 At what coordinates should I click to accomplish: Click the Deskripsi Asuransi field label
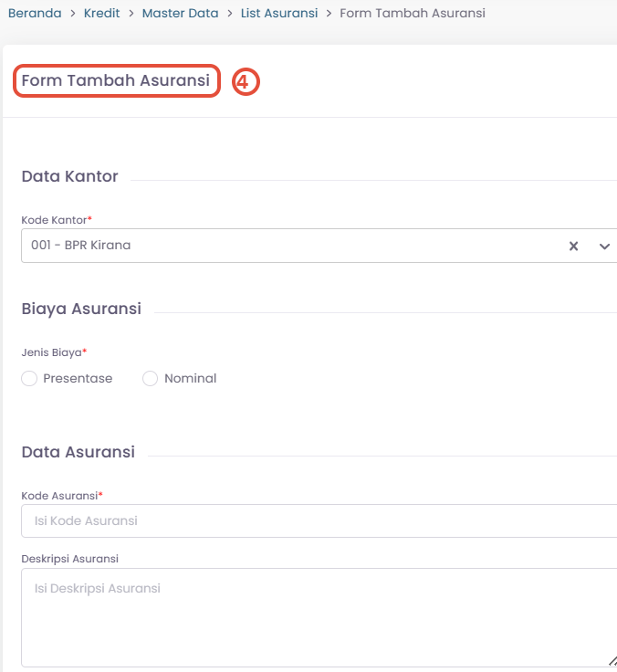(x=70, y=559)
